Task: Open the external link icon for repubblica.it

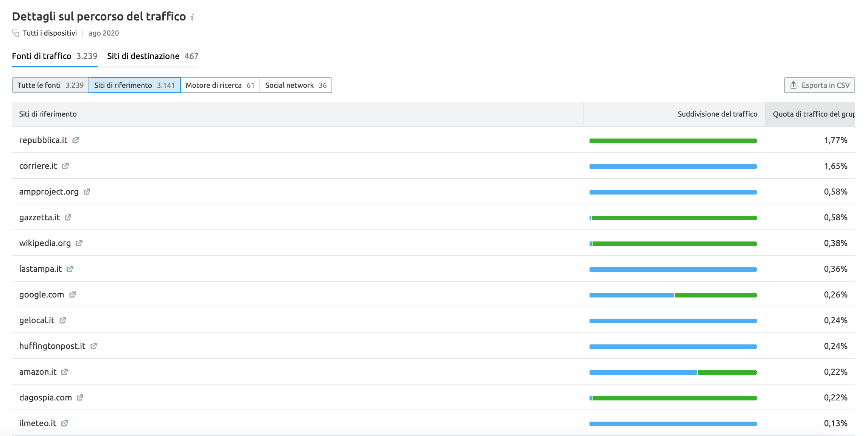Action: coord(76,140)
